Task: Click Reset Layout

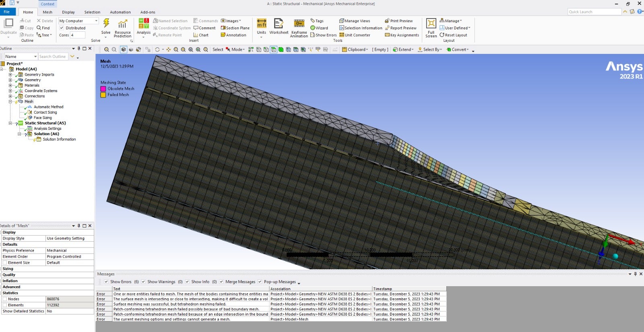Action: (453, 35)
